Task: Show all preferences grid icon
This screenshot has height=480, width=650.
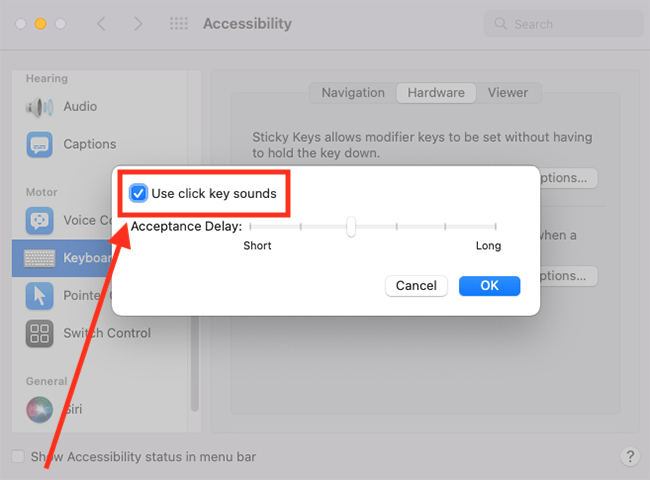Action: tap(179, 24)
